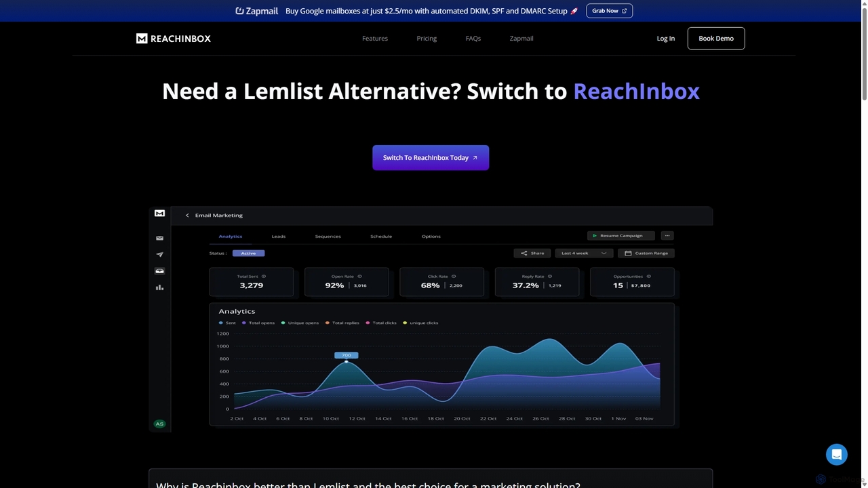The width and height of the screenshot is (868, 488).
Task: Click the 3,016 opens count
Action: 360,285
